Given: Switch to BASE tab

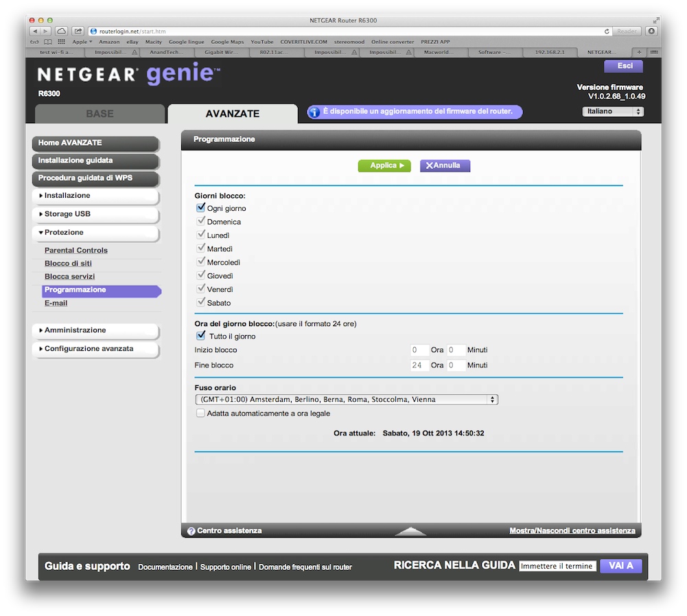Looking at the screenshot, I should click(x=100, y=113).
